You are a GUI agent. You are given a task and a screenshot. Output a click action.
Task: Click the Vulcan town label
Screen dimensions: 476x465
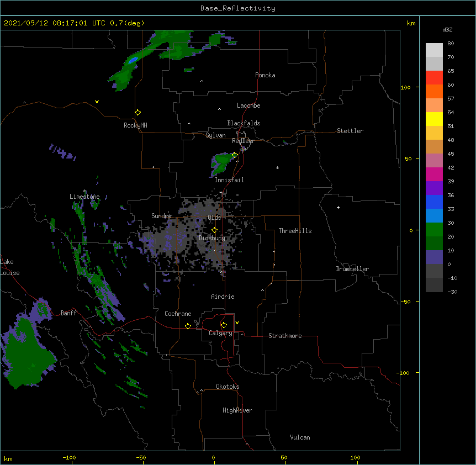coord(300,437)
